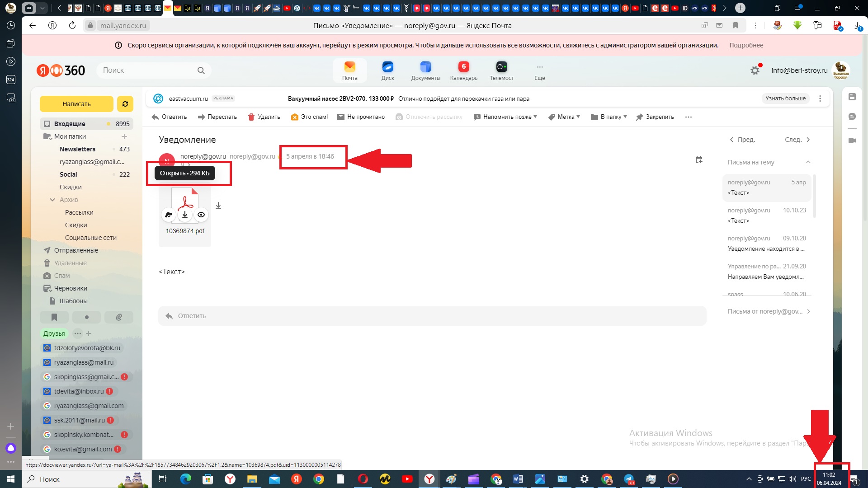The width and height of the screenshot is (868, 488).
Task: Download all attachments arrow beside file
Action: pos(218,206)
